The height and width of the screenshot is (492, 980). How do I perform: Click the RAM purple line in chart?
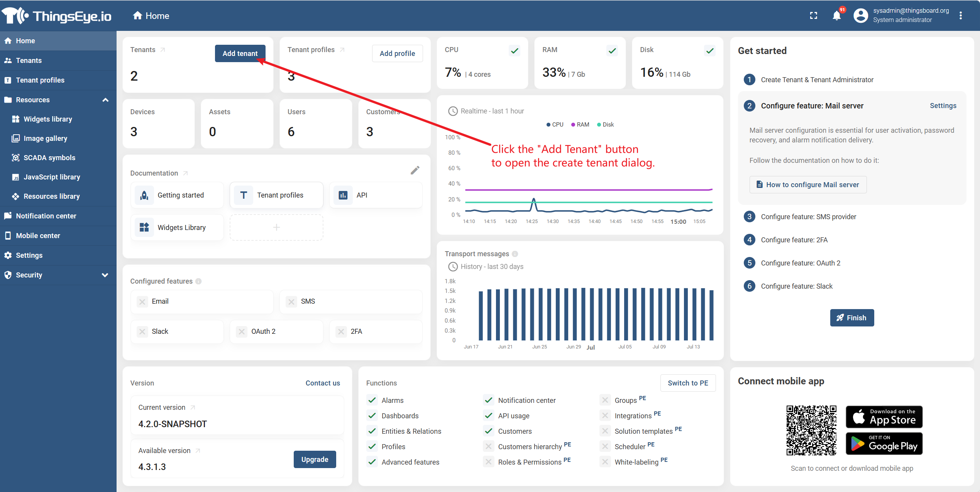tap(588, 190)
